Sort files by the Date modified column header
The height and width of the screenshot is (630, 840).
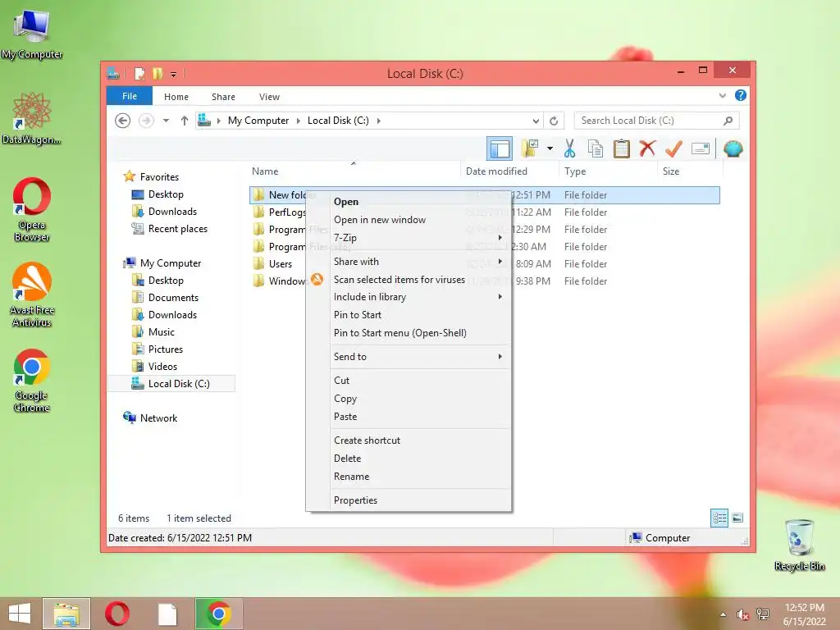[x=496, y=171]
